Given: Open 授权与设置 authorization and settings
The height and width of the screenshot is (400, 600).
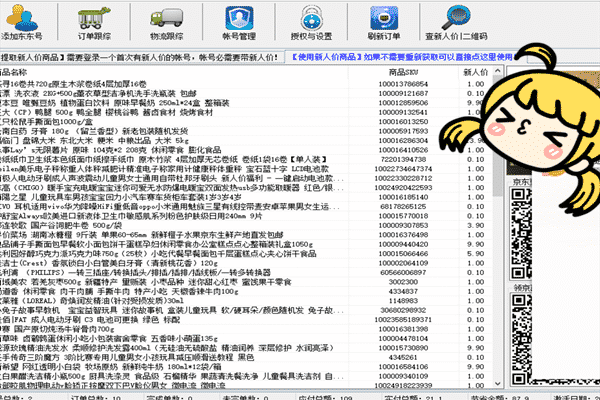Looking at the screenshot, I should (x=311, y=22).
